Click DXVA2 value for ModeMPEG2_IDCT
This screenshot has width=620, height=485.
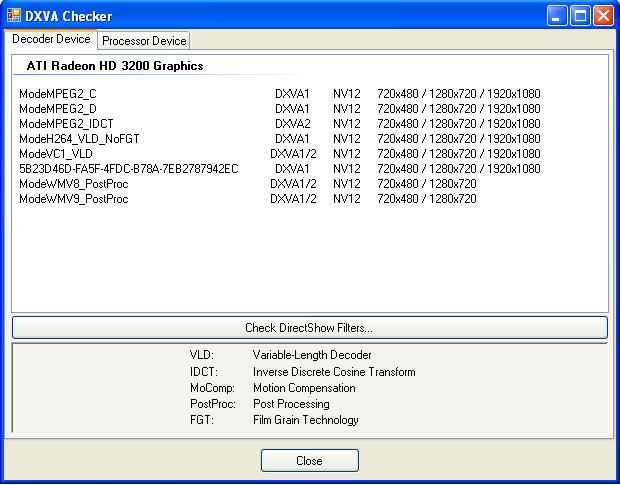[x=293, y=124]
